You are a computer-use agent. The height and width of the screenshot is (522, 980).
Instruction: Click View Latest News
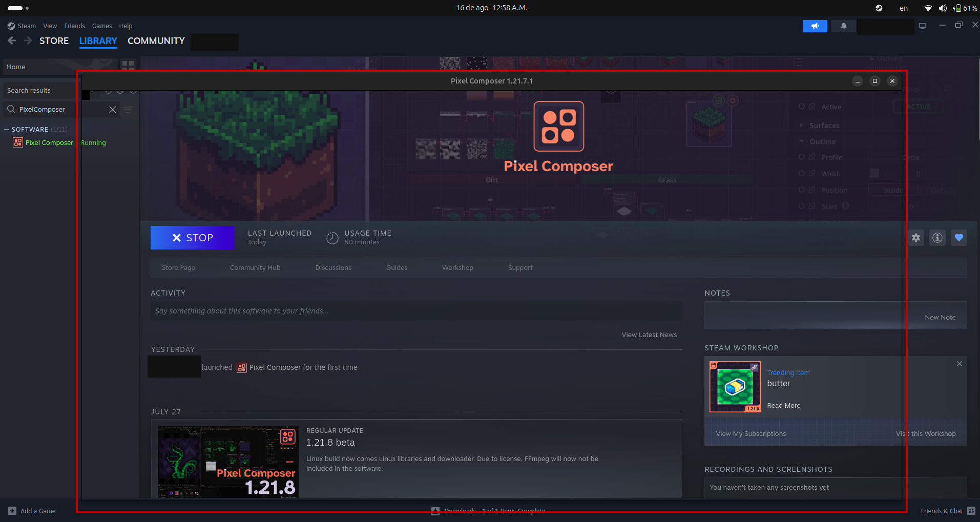[x=649, y=335]
